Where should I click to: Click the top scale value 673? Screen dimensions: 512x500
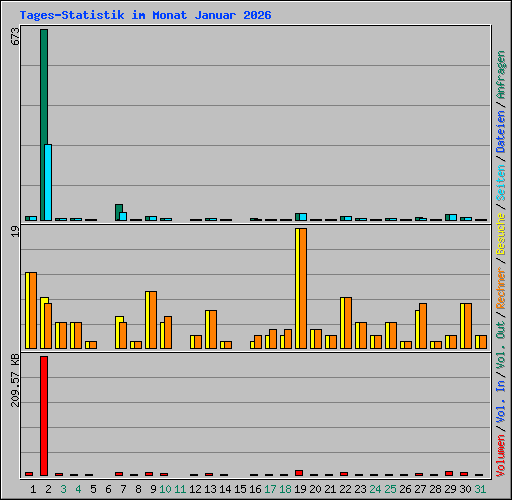(x=15, y=37)
